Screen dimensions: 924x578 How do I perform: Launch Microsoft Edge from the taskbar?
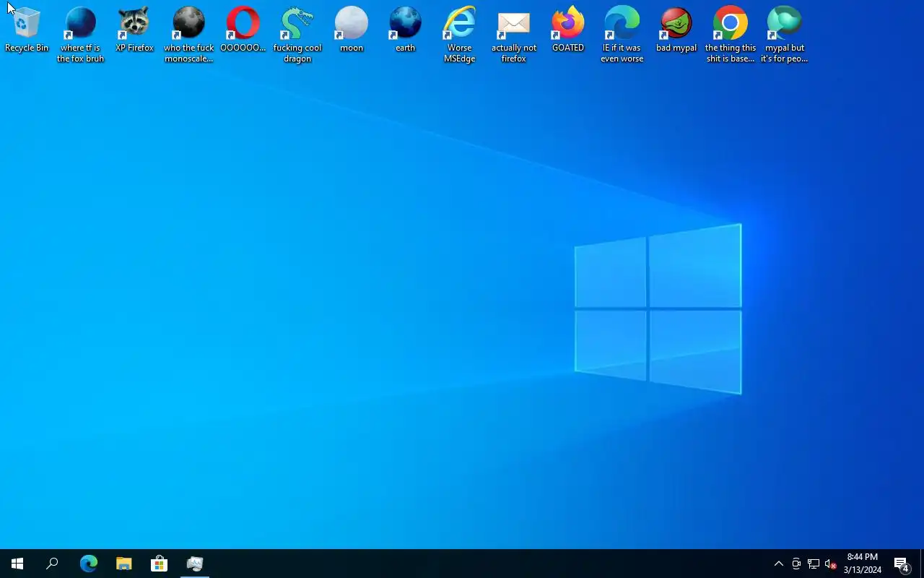pyautogui.click(x=88, y=564)
